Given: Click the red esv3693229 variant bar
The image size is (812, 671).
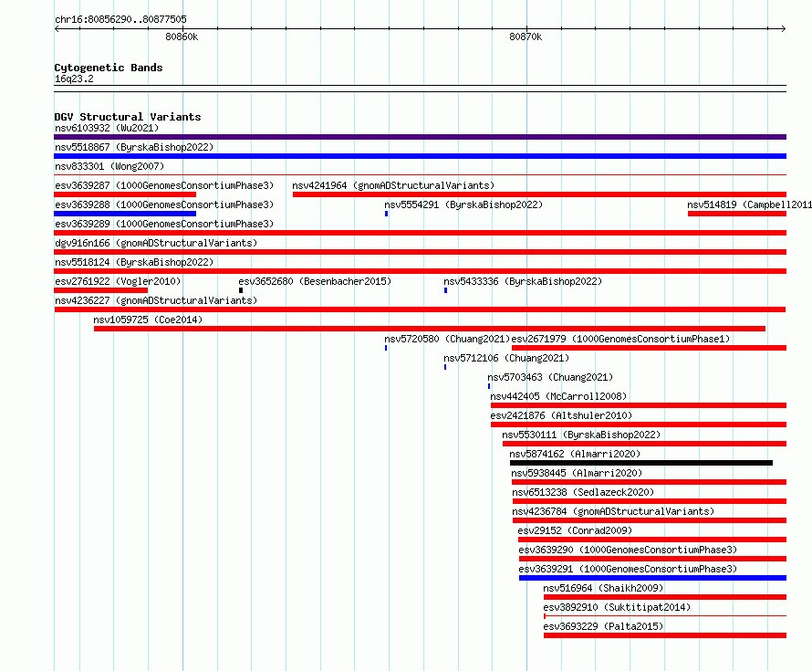Looking at the screenshot, I should click(x=665, y=635).
